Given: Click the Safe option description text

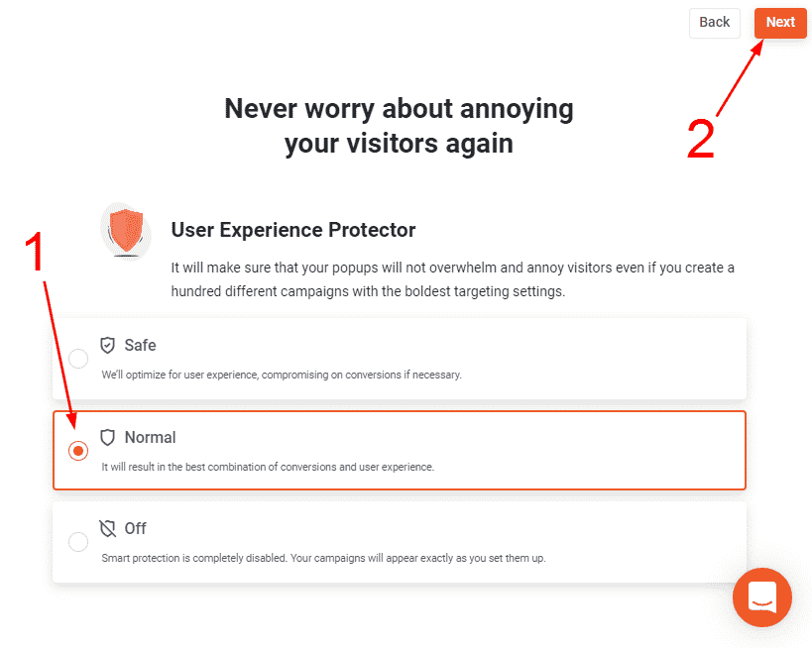Looking at the screenshot, I should coord(282,375).
